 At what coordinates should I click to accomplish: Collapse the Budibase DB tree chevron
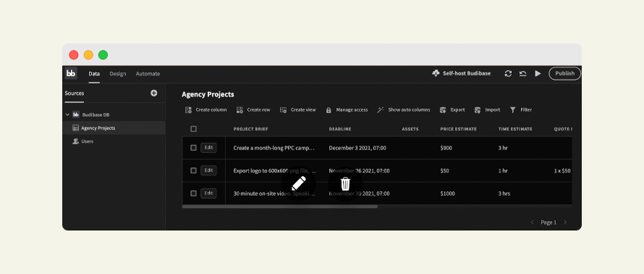pyautogui.click(x=67, y=115)
